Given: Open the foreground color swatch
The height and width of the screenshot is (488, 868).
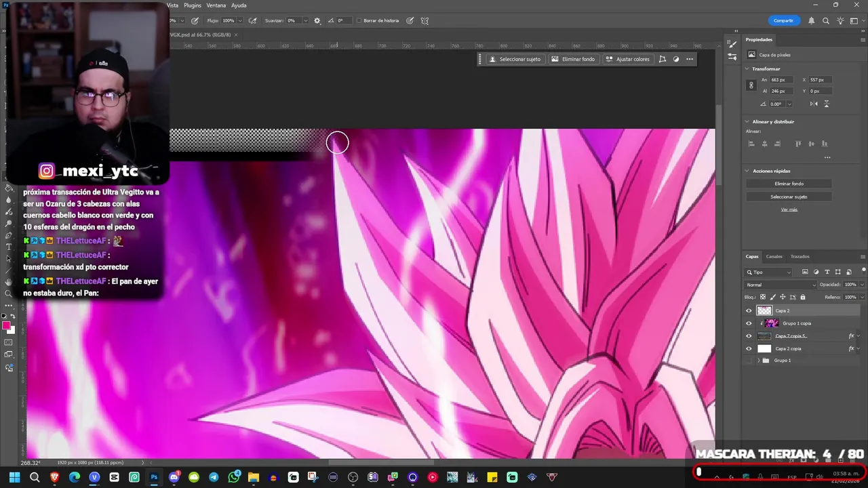Looking at the screenshot, I should coord(6,326).
